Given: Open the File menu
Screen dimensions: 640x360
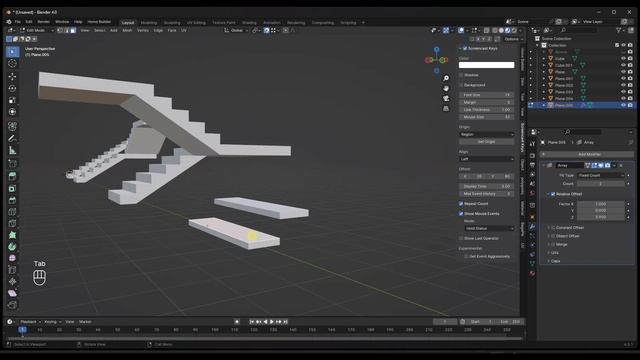Looking at the screenshot, I should (18, 22).
